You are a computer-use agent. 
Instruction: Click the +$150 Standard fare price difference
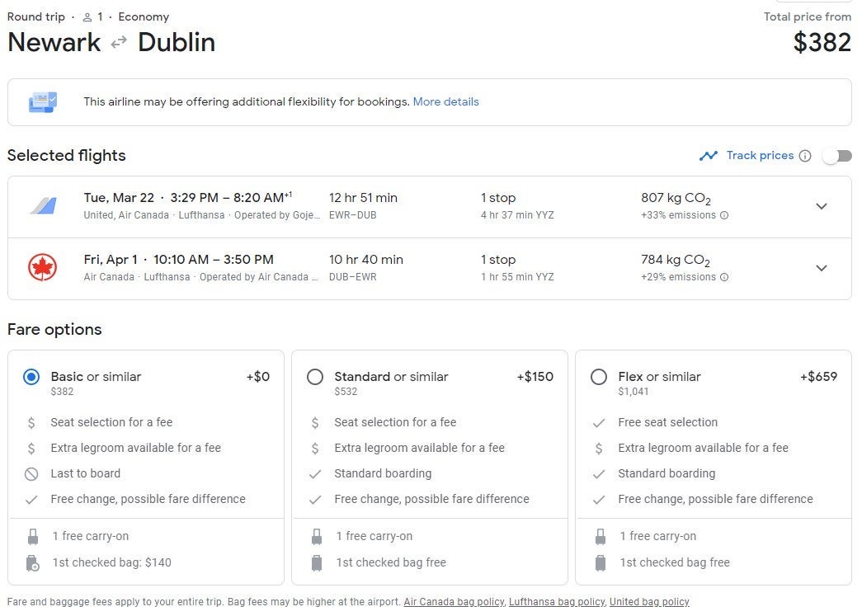click(x=535, y=376)
